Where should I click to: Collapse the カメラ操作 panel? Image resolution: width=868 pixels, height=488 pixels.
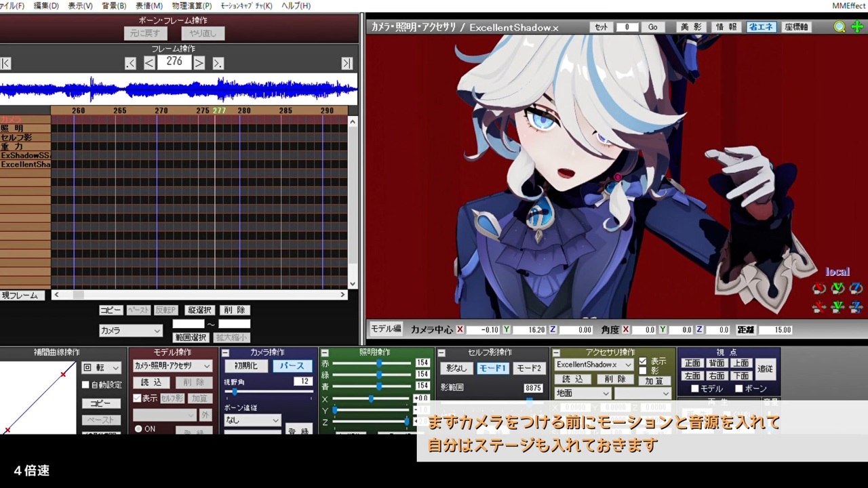coord(225,353)
